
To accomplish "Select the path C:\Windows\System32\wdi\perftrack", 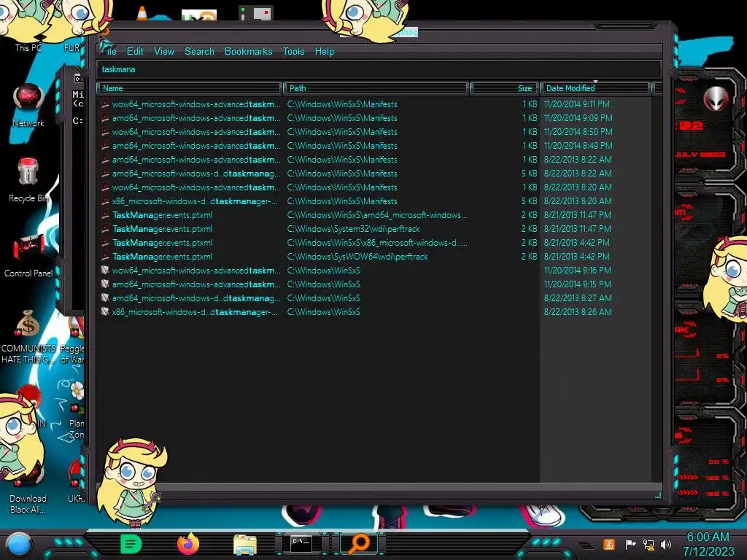I will 354,229.
